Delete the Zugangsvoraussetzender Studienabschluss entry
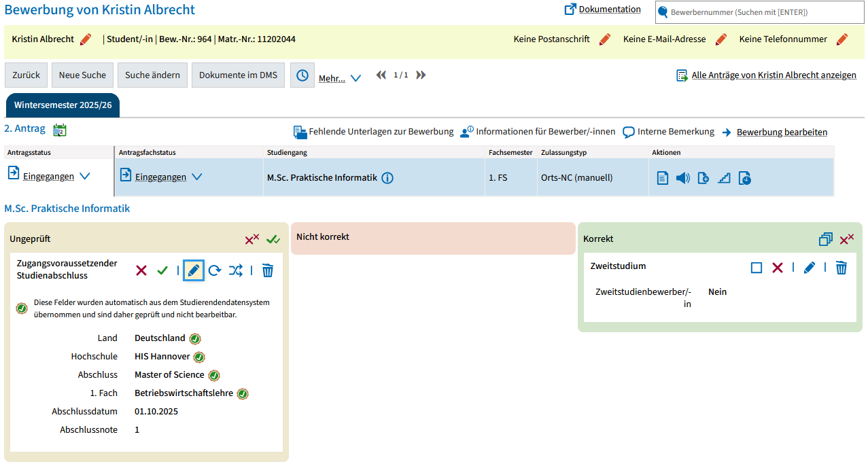Viewport: 868px width, 464px height. coord(268,270)
